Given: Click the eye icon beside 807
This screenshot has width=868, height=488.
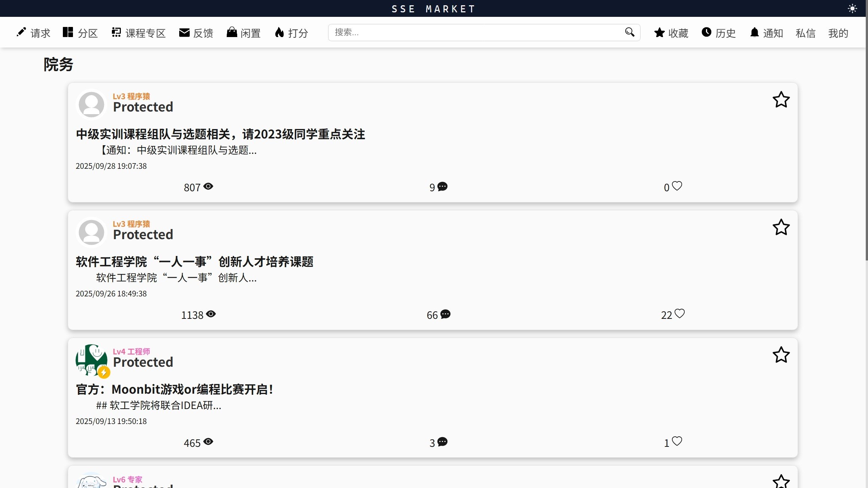Looking at the screenshot, I should 208,186.
